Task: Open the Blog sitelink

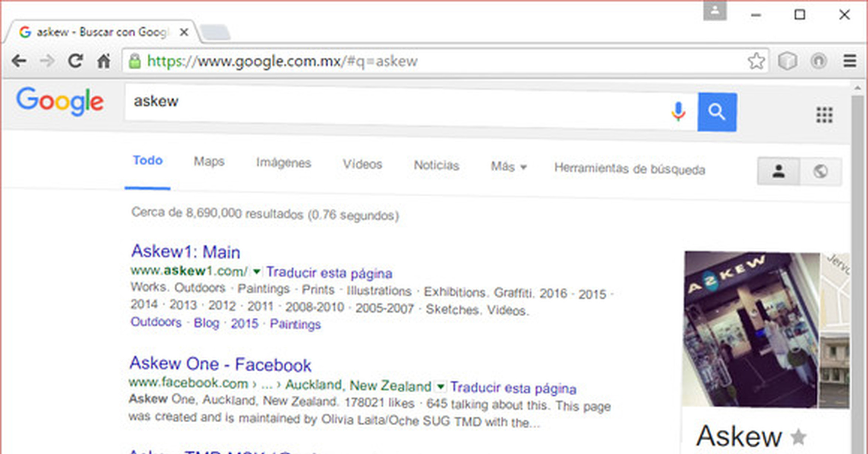Action: [206, 323]
